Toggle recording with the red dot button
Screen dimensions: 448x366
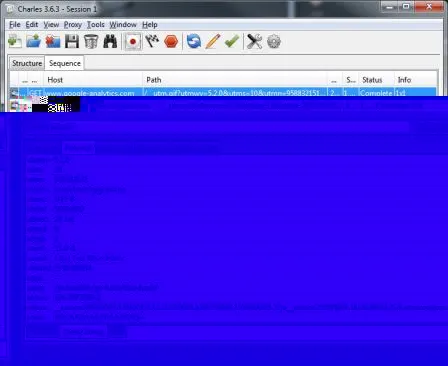133,42
